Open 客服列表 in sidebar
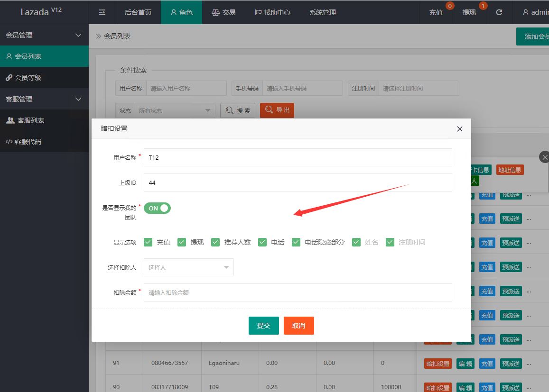Viewport: 549px width, 392px height. point(30,120)
